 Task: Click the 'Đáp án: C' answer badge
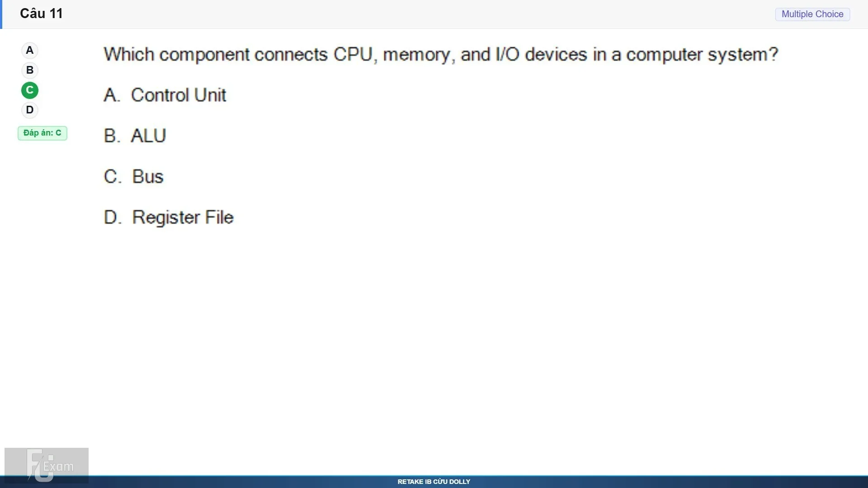[42, 133]
